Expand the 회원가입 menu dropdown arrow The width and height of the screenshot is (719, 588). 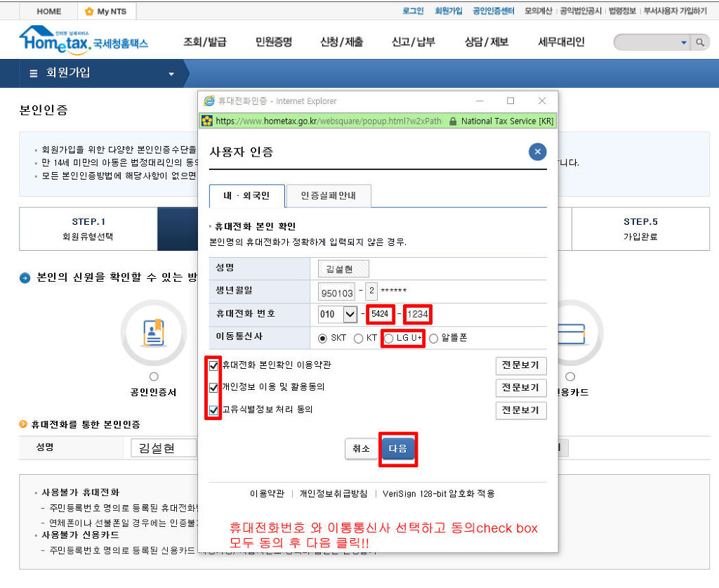point(171,73)
